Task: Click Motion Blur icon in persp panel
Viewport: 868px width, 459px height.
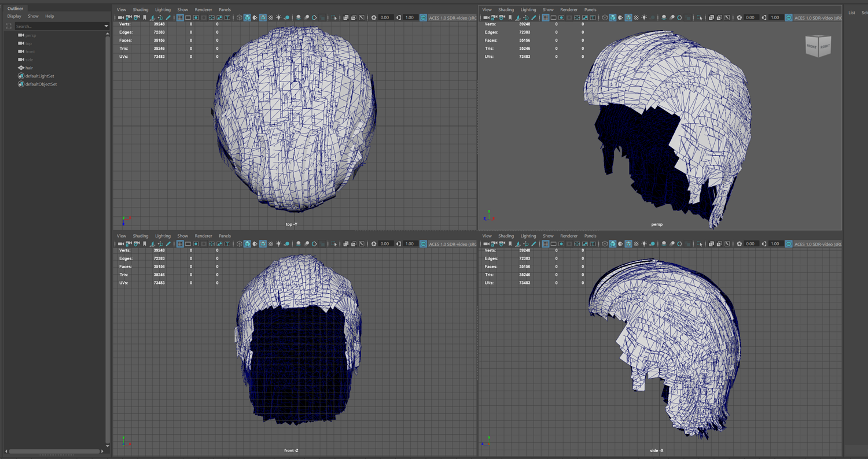Action: (x=672, y=18)
